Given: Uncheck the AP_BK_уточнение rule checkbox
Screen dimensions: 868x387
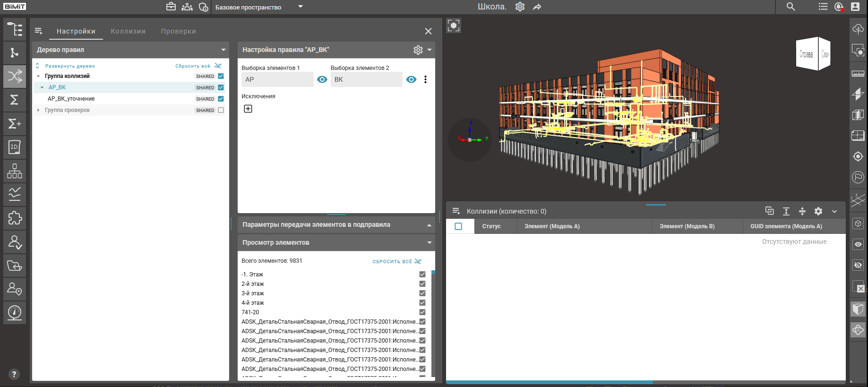Looking at the screenshot, I should [221, 99].
